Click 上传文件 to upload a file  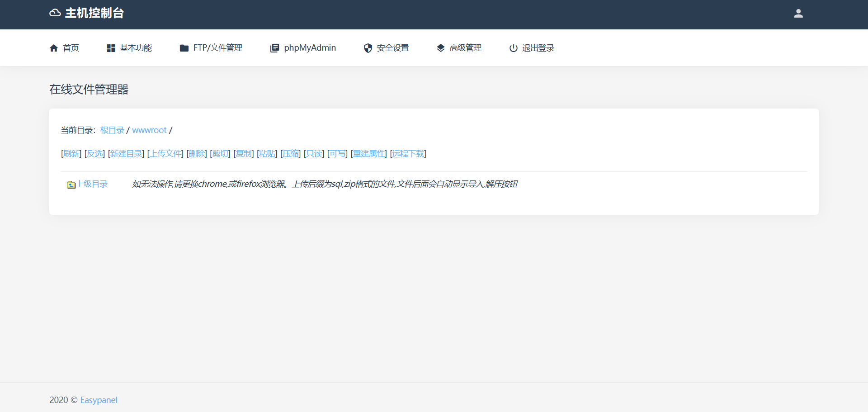(165, 154)
